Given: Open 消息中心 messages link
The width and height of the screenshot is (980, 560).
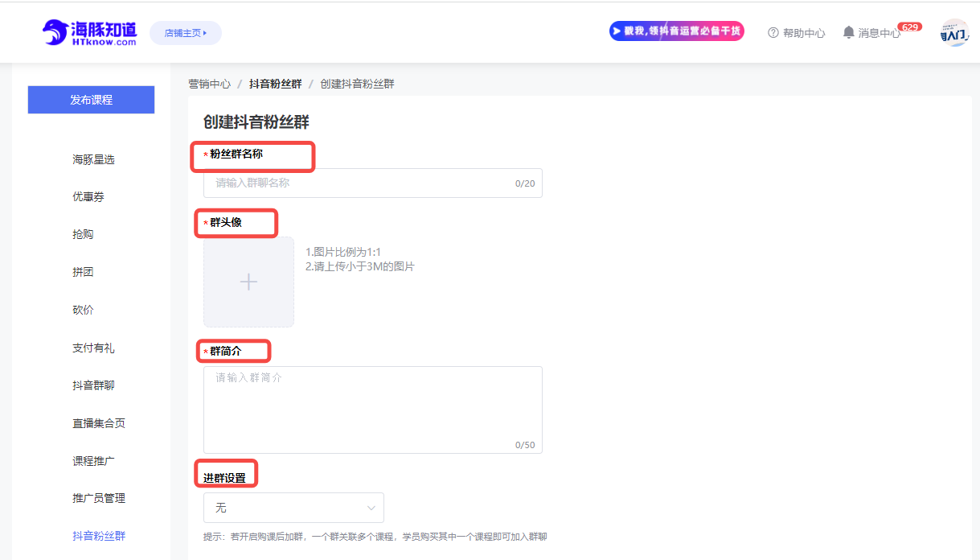Looking at the screenshot, I should click(880, 33).
